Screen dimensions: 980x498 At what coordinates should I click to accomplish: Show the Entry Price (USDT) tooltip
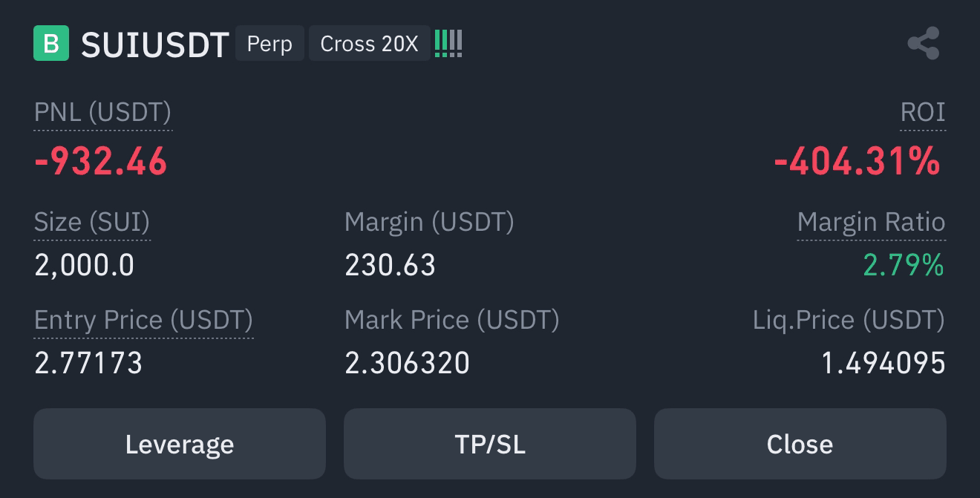point(143,320)
